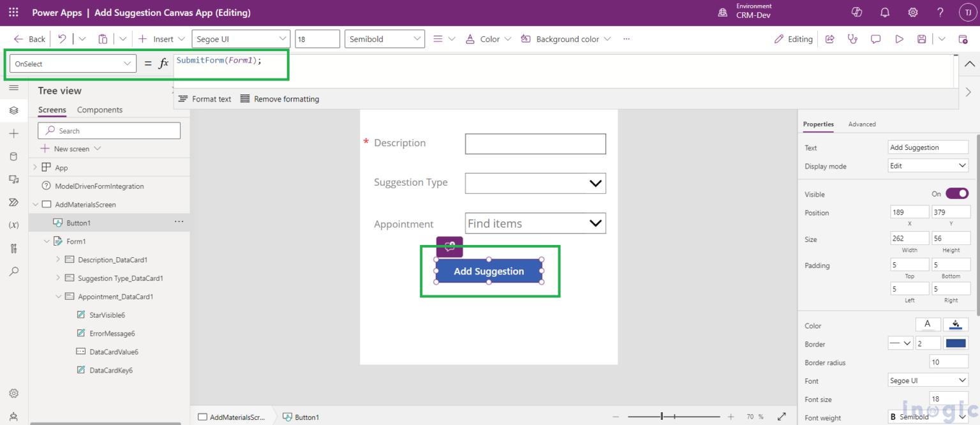Open the App checker stethoscope icon
980x425 pixels.
tap(852, 39)
